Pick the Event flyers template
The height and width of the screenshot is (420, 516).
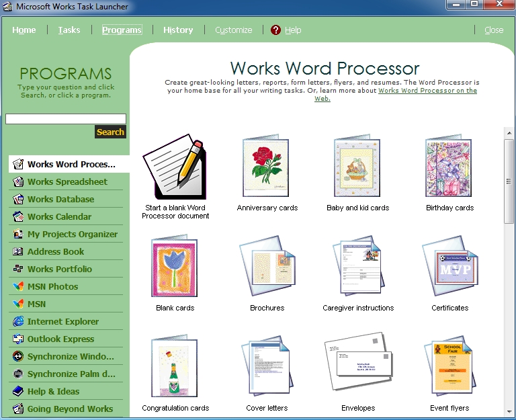click(449, 369)
